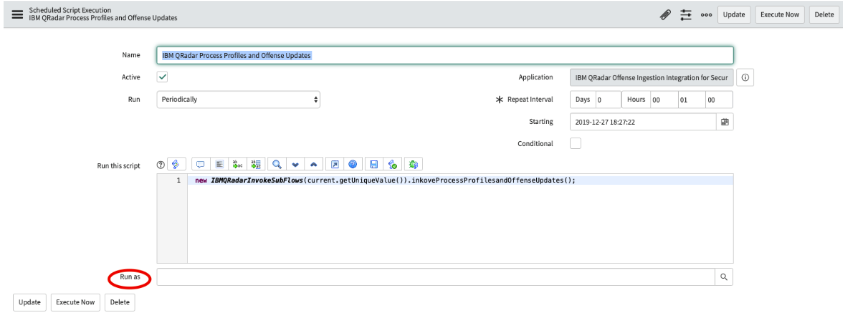Open the Starting date calendar picker
The image size is (868, 318).
(725, 122)
